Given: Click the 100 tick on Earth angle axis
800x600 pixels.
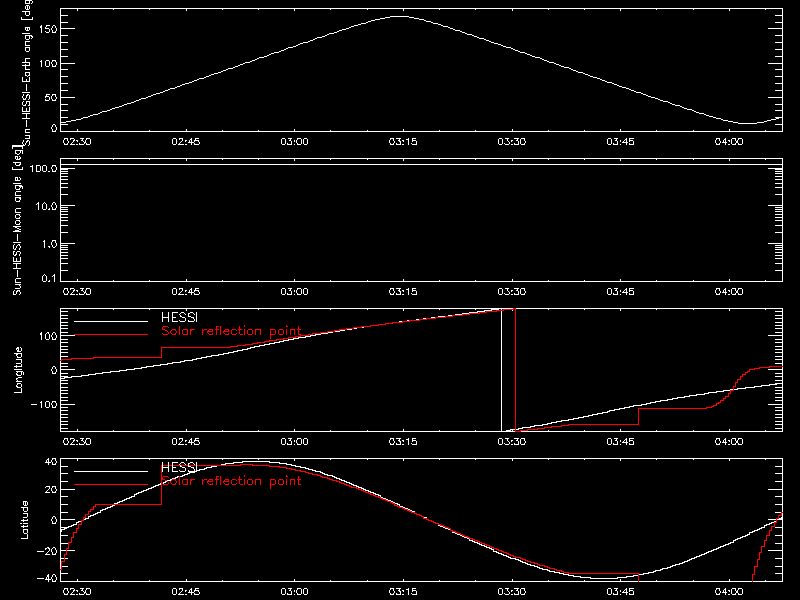Looking at the screenshot, I should point(47,64).
